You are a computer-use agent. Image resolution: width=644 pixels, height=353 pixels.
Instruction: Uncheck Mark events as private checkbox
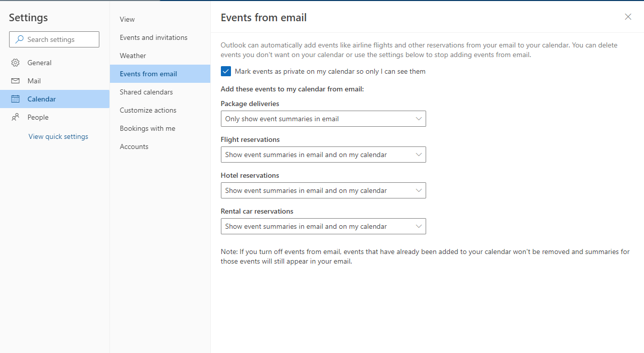click(226, 71)
